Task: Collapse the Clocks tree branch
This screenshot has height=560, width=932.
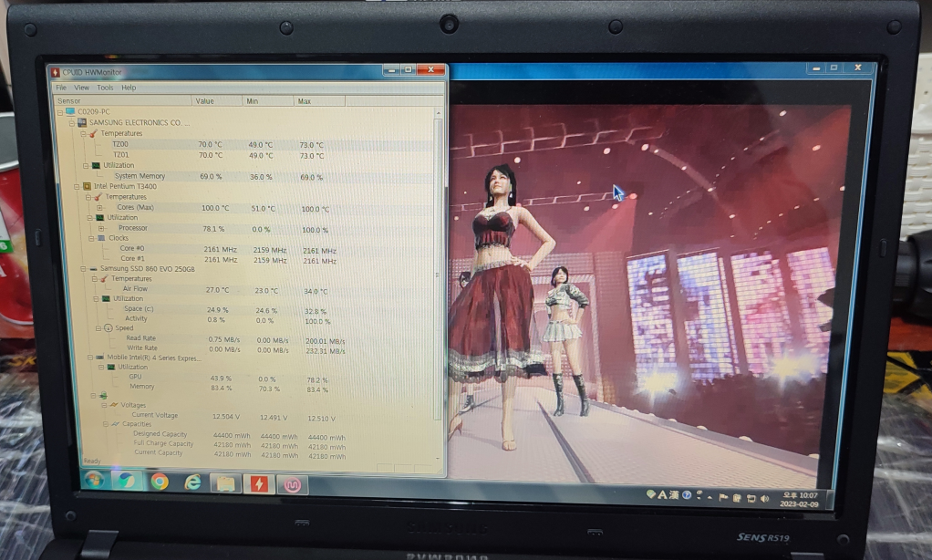Action: (x=91, y=238)
